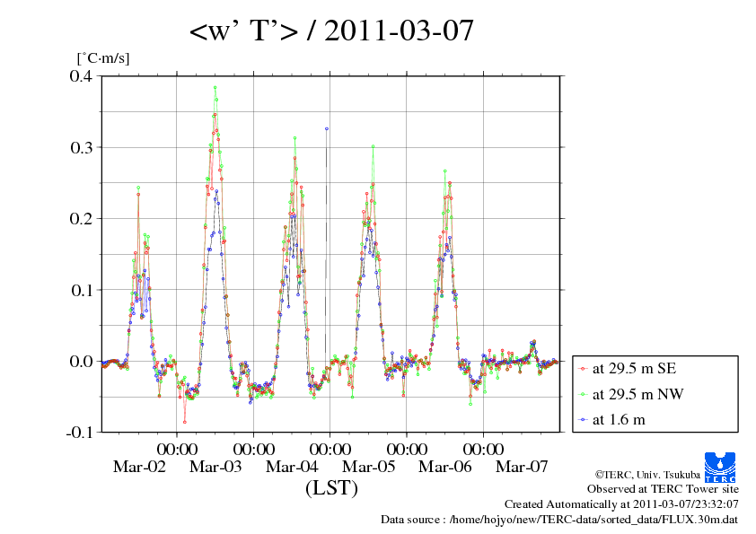Click 'Observed at TERC Tower site' text
This screenshot has height=534, width=756.
click(x=663, y=489)
